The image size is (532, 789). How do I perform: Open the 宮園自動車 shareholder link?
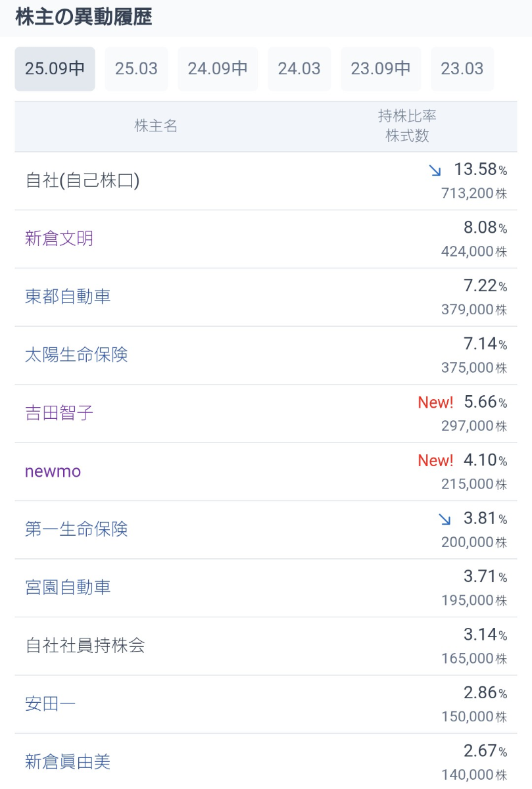click(68, 587)
